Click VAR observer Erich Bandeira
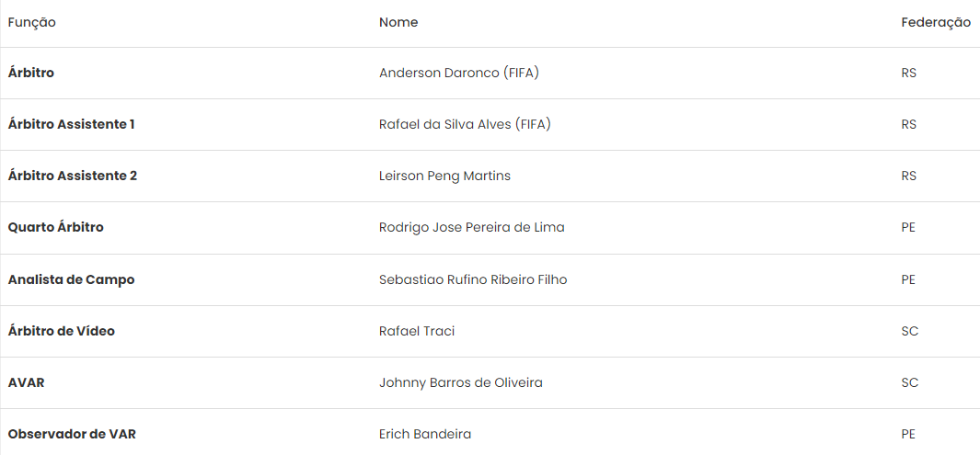This screenshot has height=455, width=980. (x=425, y=434)
